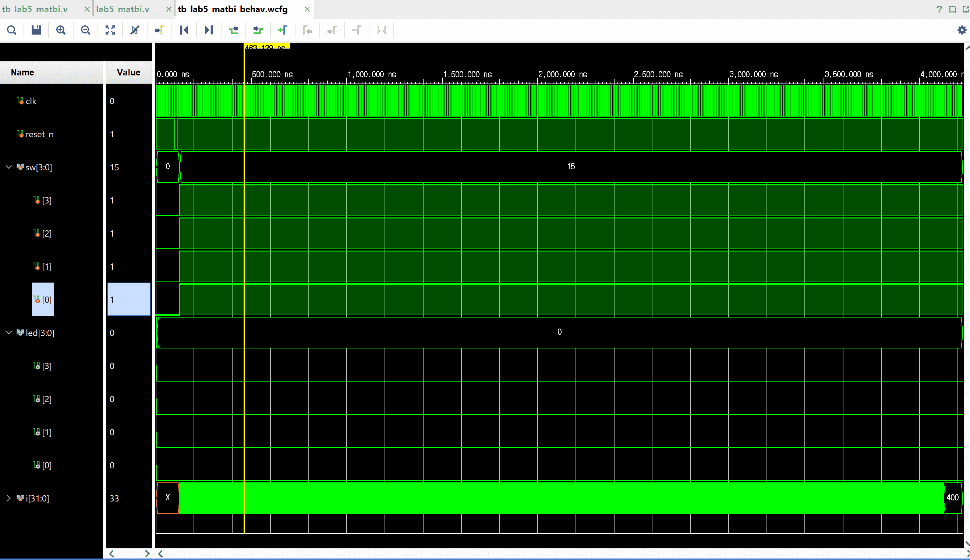Viewport: 970px width, 560px height.
Task: Zoom Fit the waveform view
Action: pos(110,30)
